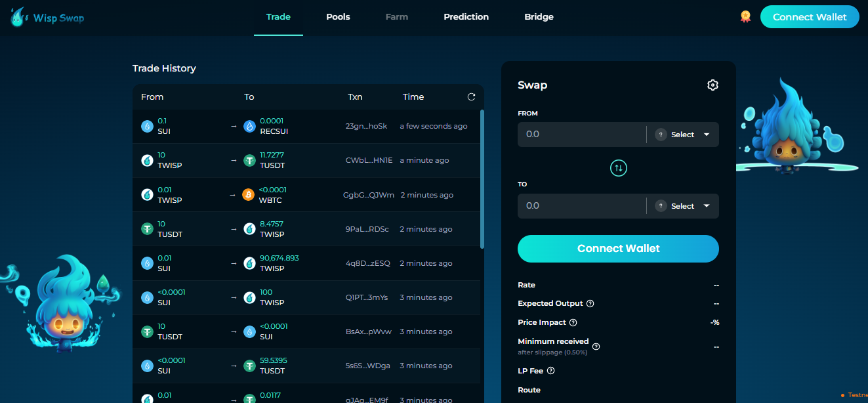This screenshot has height=403, width=868.
Task: Click the swap direction arrows icon
Action: click(618, 169)
